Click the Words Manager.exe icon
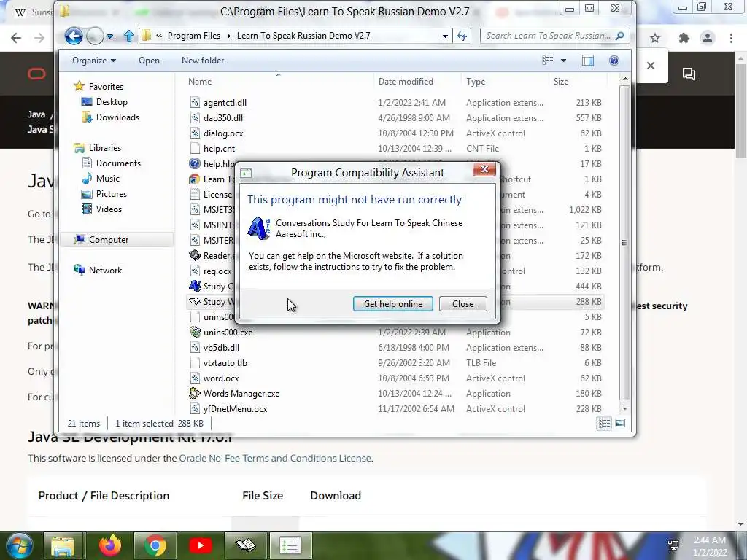 point(194,393)
